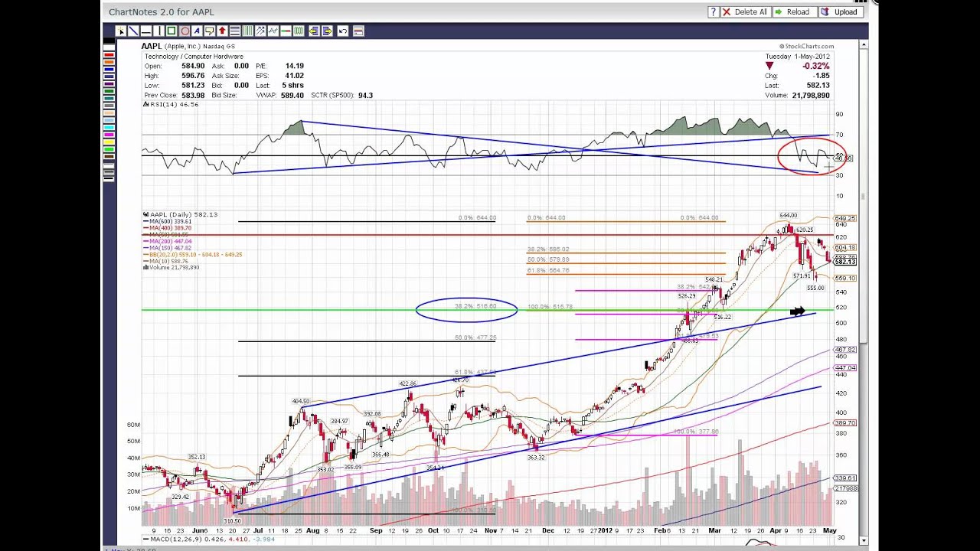The image size is (980, 551).
Task: Open the help question mark button
Action: point(713,11)
